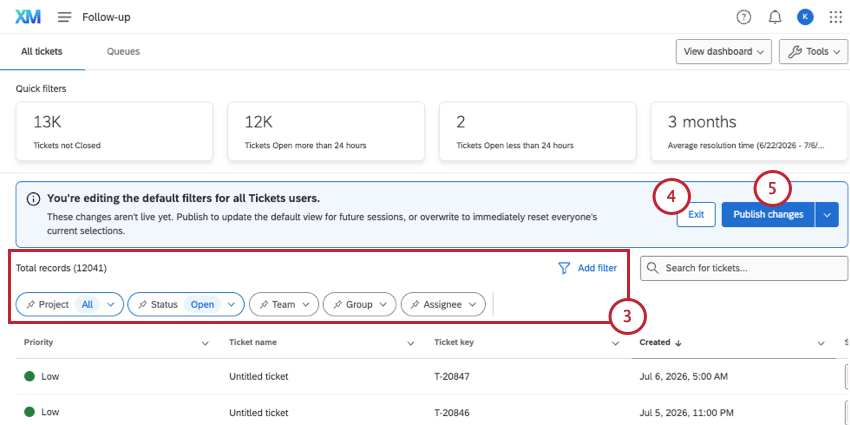Click the Ticket name column header

253,343
